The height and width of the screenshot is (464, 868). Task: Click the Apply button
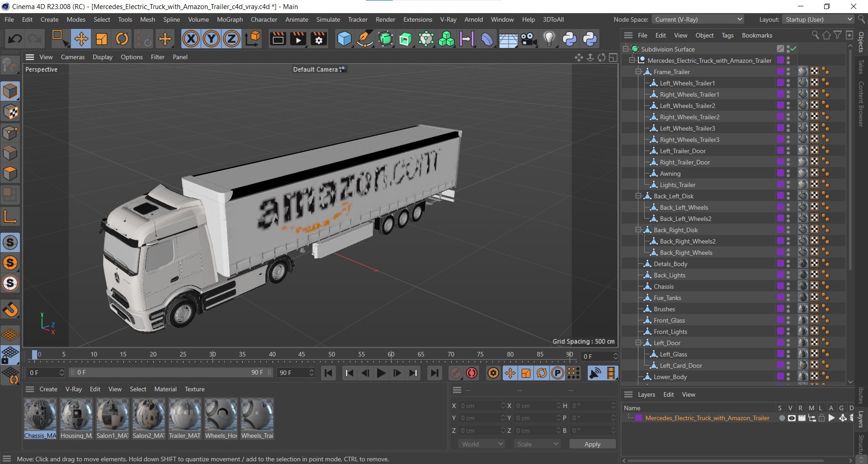click(x=592, y=444)
